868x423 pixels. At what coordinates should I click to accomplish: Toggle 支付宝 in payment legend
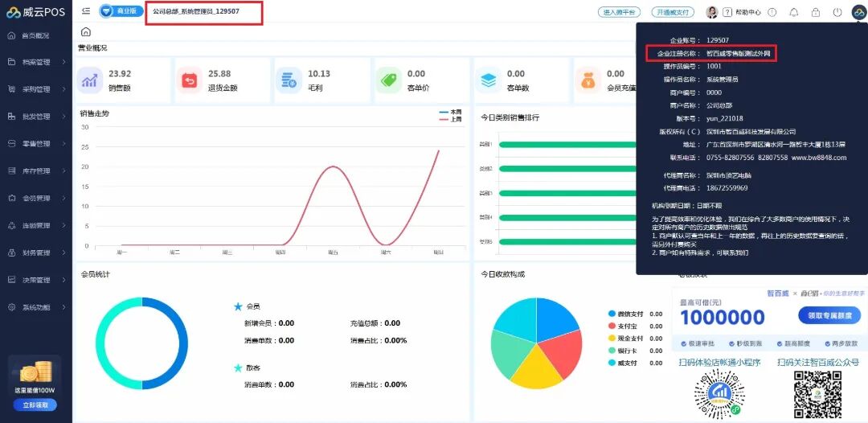tap(622, 326)
